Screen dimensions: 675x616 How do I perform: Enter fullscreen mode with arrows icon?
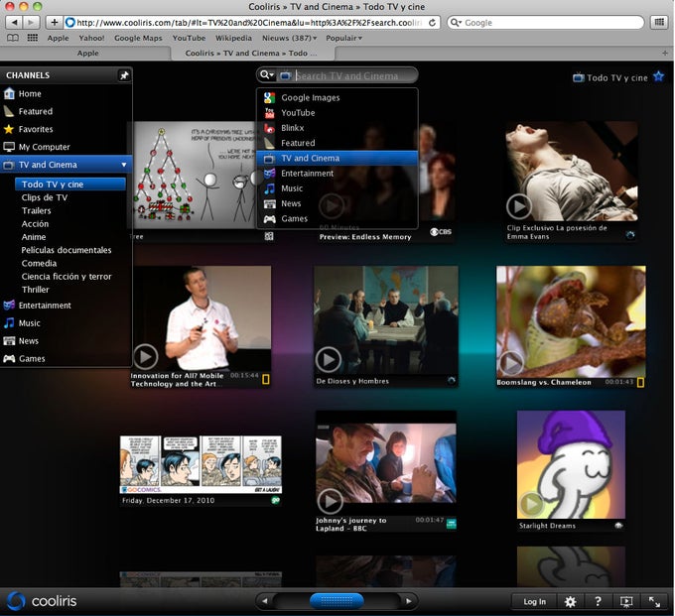pyautogui.click(x=654, y=601)
